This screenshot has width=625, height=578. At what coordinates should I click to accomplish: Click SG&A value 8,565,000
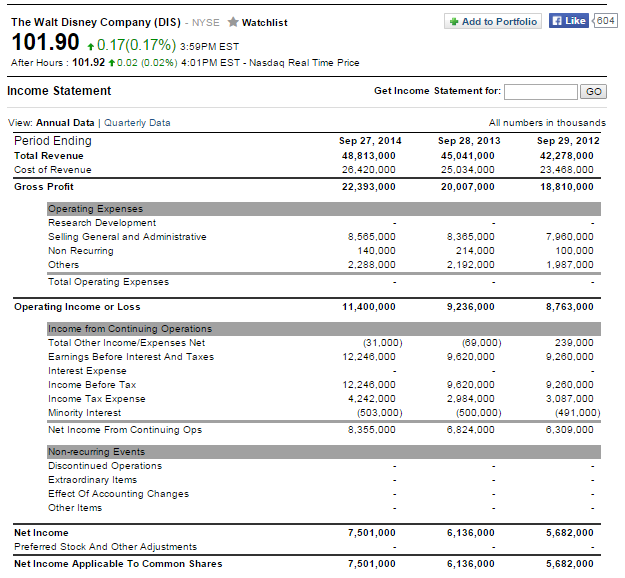coord(371,237)
